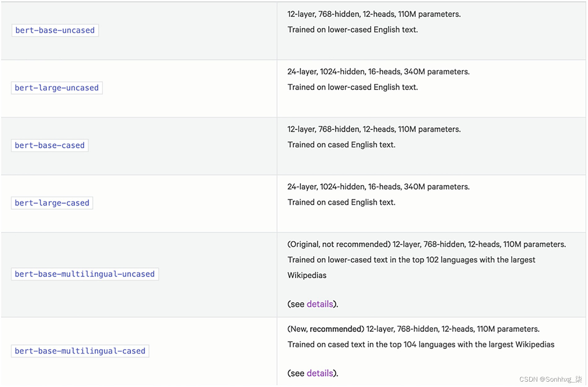Select 'Trained on lower-cased English text.' in bert-large-uncased row
588x387 pixels.
point(353,87)
